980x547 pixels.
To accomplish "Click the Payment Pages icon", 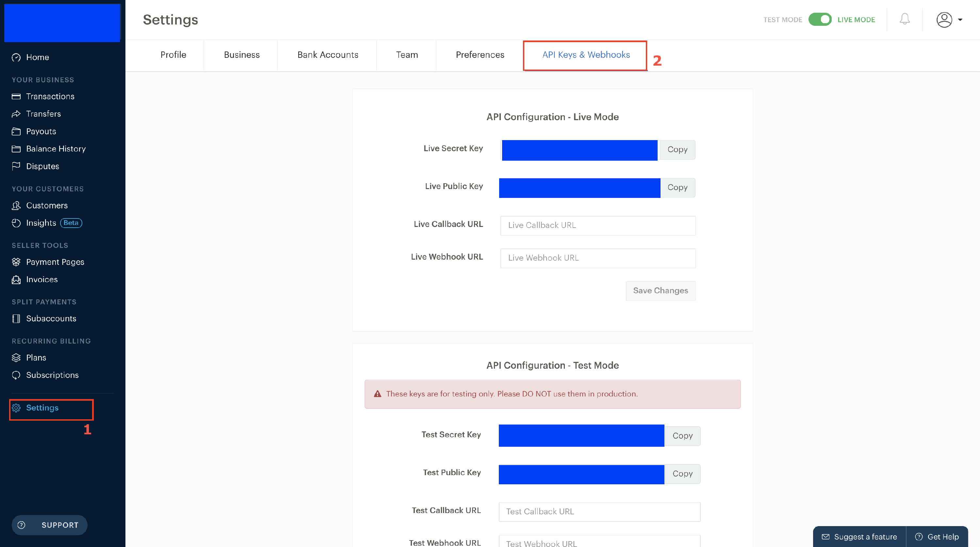I will coord(16,262).
